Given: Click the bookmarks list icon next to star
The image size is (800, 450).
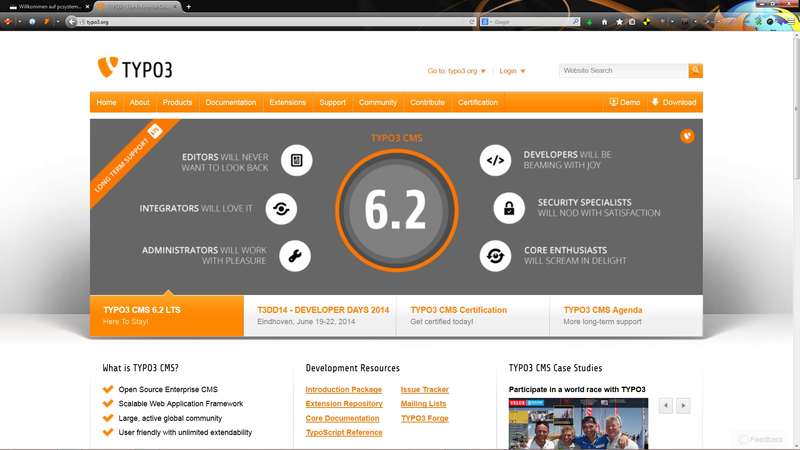Looking at the screenshot, I should (x=632, y=22).
